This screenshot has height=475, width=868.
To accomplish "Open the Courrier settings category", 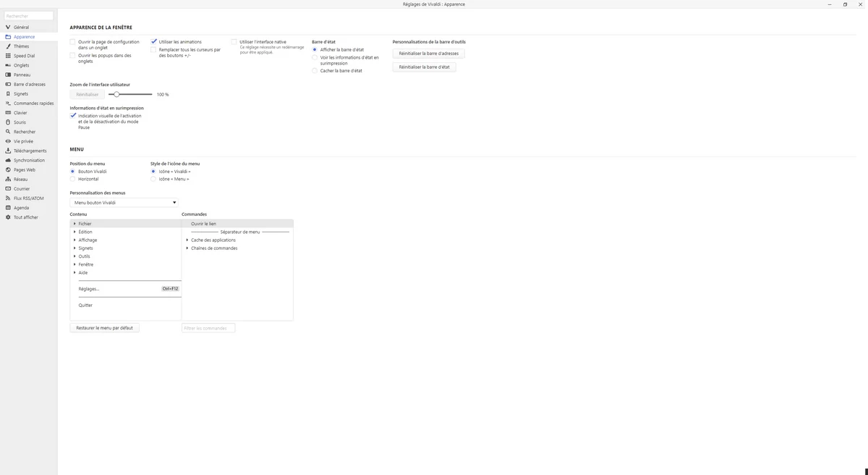I will coord(29,189).
